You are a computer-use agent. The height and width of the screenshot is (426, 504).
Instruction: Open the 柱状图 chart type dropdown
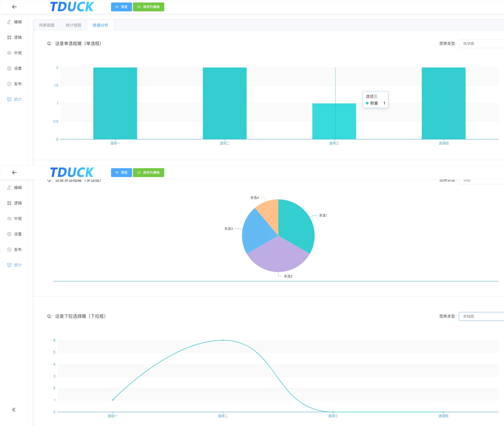[x=481, y=44]
